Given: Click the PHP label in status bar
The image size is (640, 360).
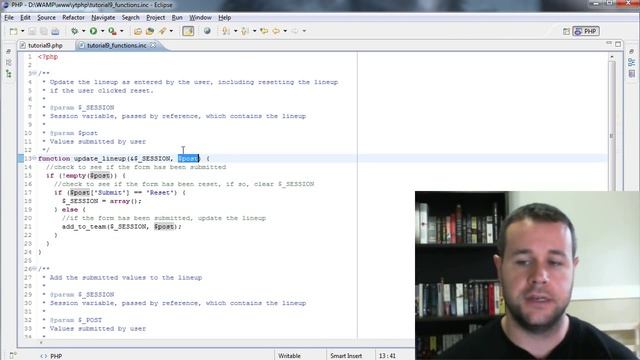Looking at the screenshot, I should click(56, 356).
